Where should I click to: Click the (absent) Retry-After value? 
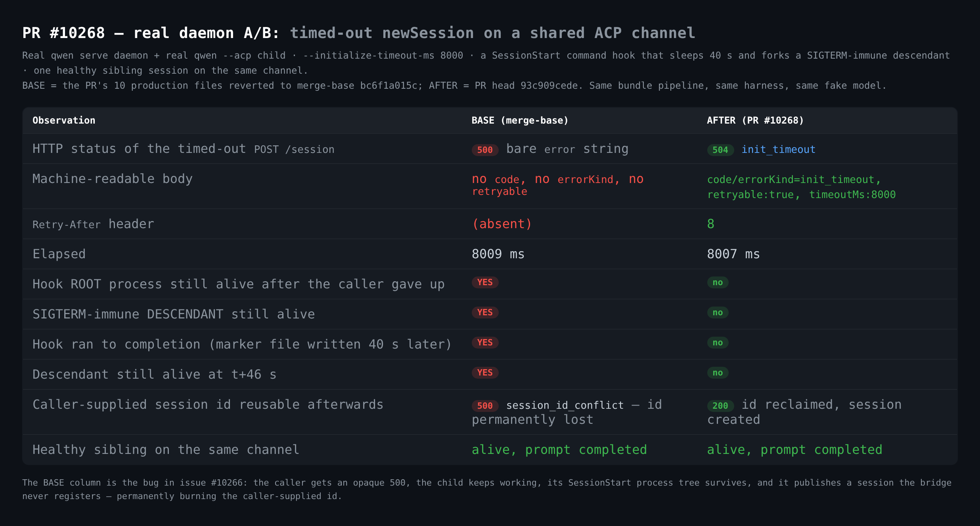coord(501,224)
